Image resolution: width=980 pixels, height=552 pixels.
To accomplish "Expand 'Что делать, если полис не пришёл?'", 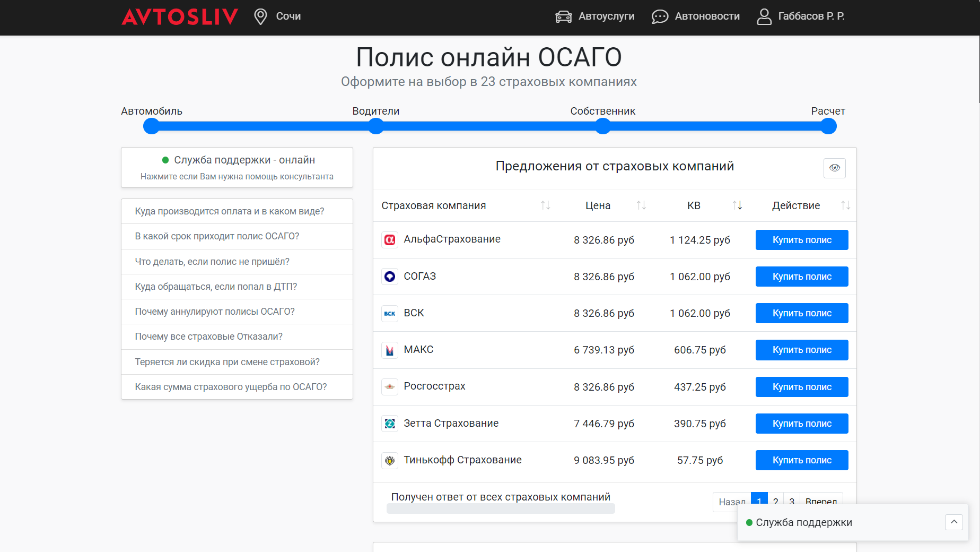I will (237, 262).
